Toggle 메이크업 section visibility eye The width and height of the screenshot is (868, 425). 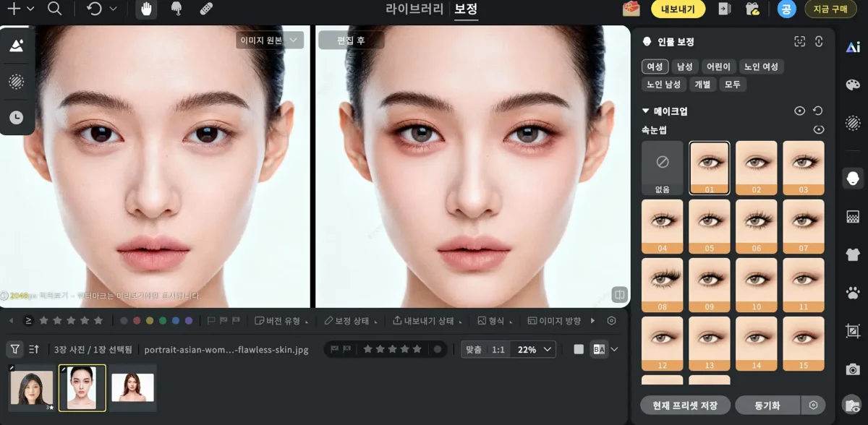pyautogui.click(x=799, y=111)
